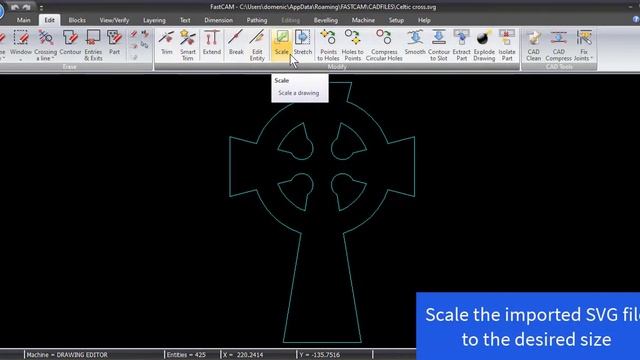The height and width of the screenshot is (360, 640).
Task: Open the Blocks tab
Action: click(77, 20)
